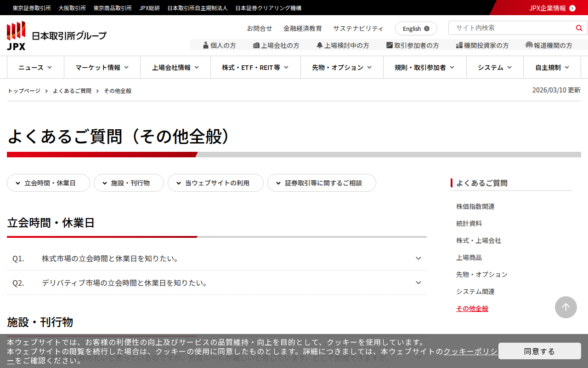
Task: Open 株式・上場会社 in the sidebar
Action: point(479,241)
